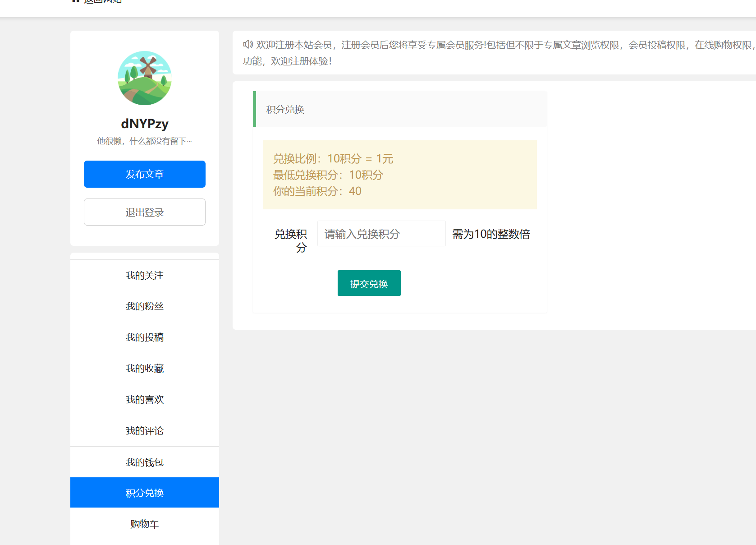Click the dNYPzy username
Viewport: 756px width, 545px height.
coord(144,124)
